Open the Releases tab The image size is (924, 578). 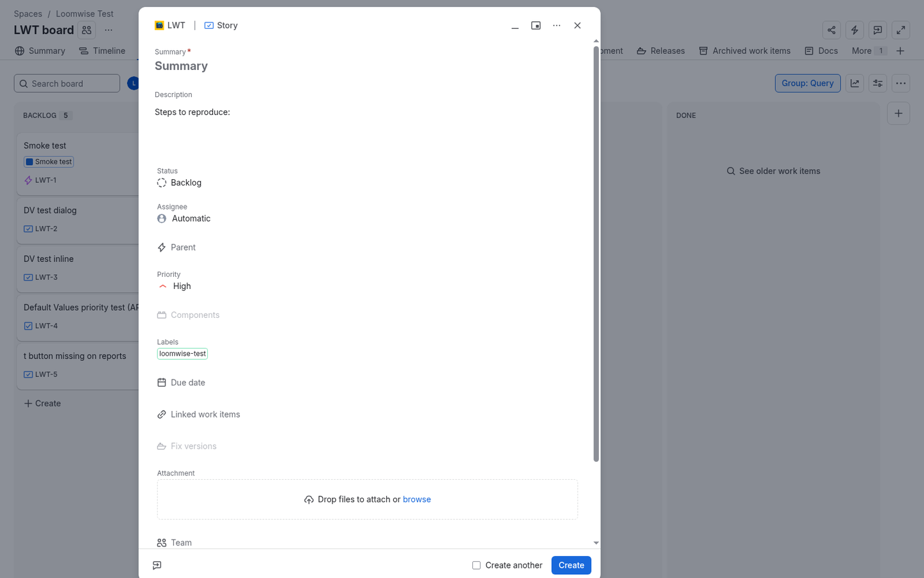661,51
